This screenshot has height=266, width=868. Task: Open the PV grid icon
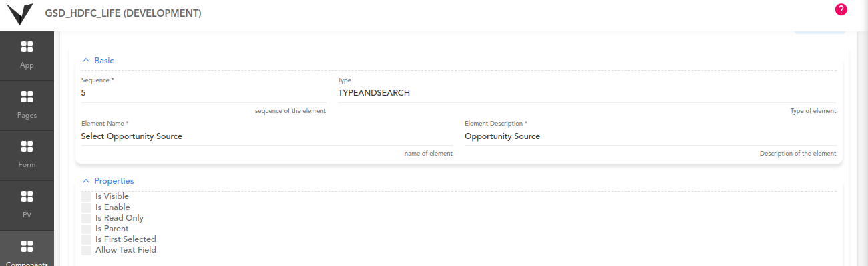tap(27, 196)
